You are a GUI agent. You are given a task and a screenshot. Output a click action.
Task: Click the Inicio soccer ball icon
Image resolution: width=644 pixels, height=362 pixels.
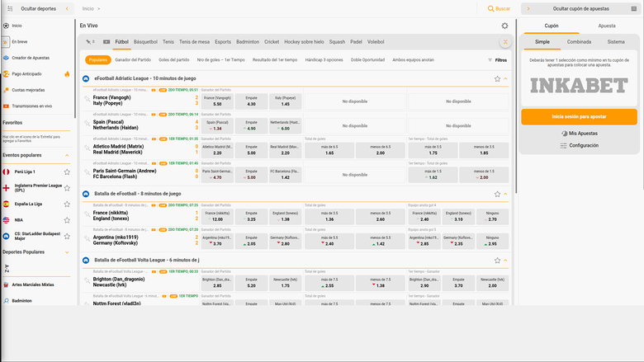pyautogui.click(x=7, y=26)
